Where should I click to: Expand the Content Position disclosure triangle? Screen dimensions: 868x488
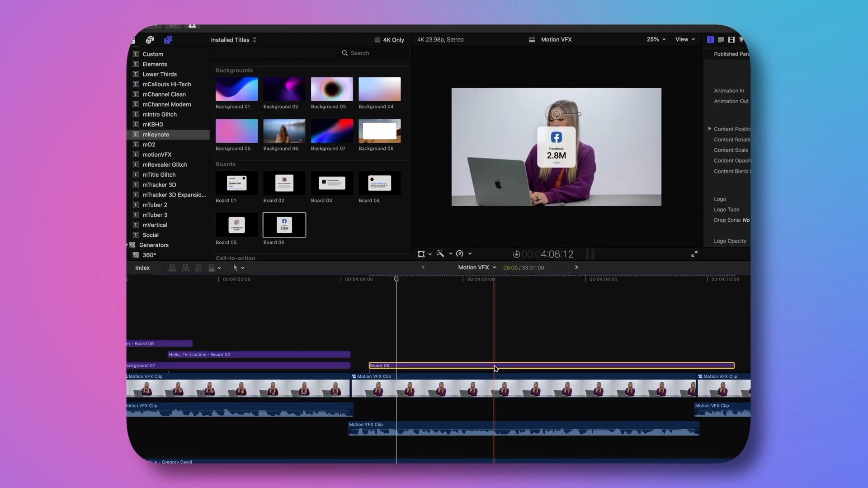[709, 129]
